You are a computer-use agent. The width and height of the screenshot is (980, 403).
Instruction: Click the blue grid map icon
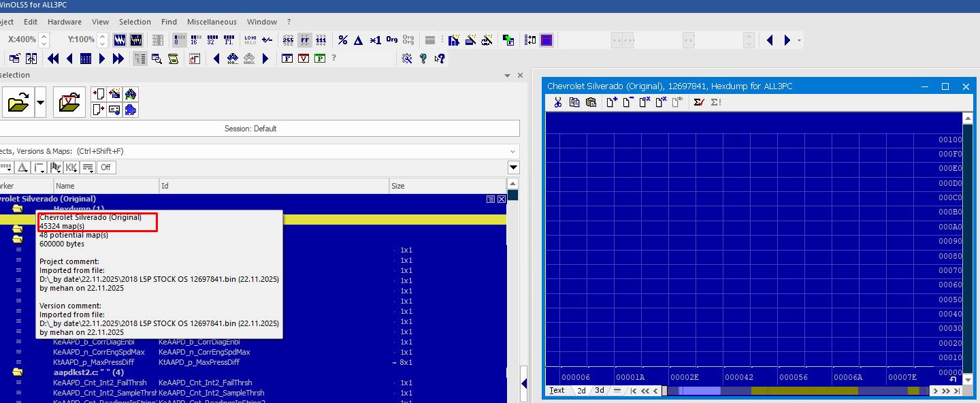point(86,59)
